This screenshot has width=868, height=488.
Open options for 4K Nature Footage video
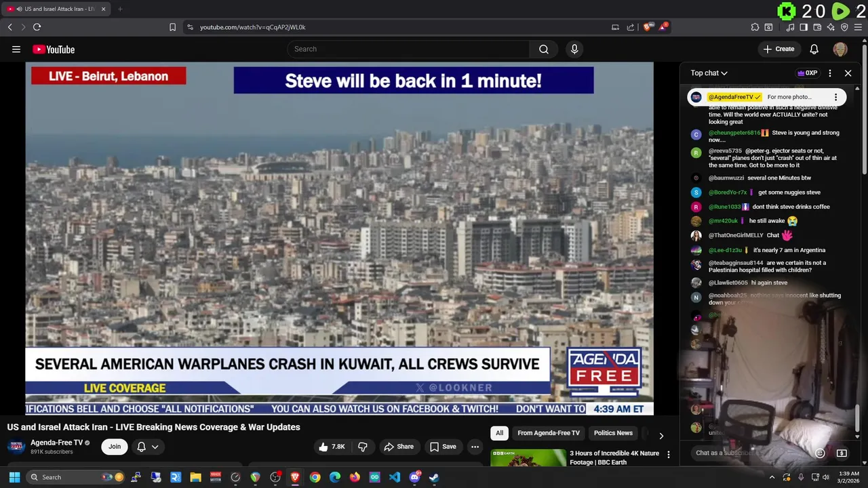click(x=669, y=455)
